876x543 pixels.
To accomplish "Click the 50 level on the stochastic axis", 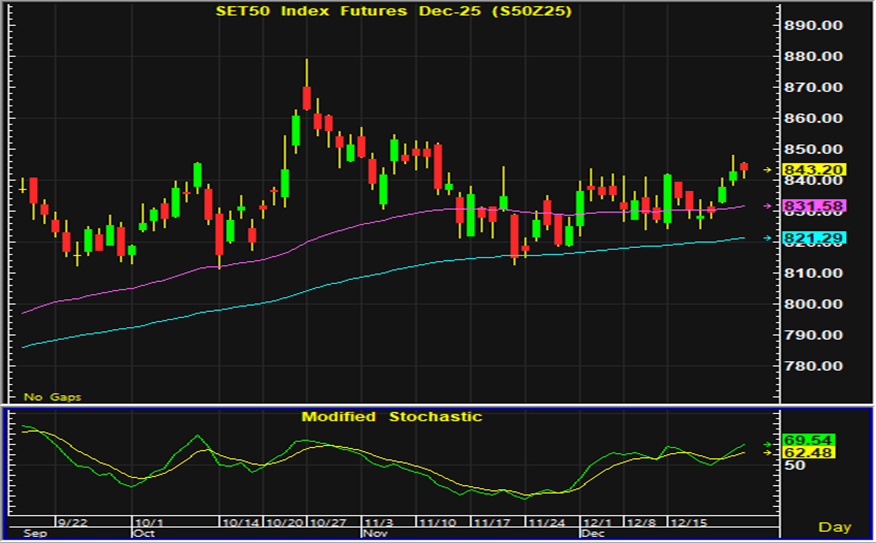I will [794, 466].
